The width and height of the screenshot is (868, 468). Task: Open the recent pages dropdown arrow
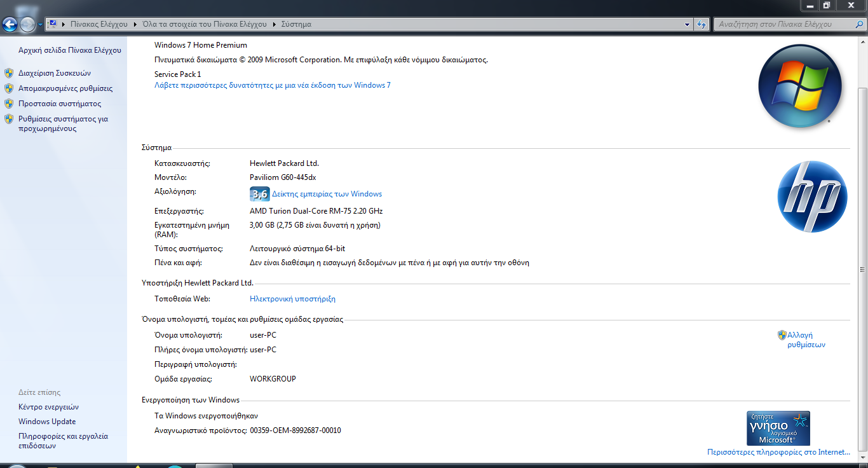point(41,24)
